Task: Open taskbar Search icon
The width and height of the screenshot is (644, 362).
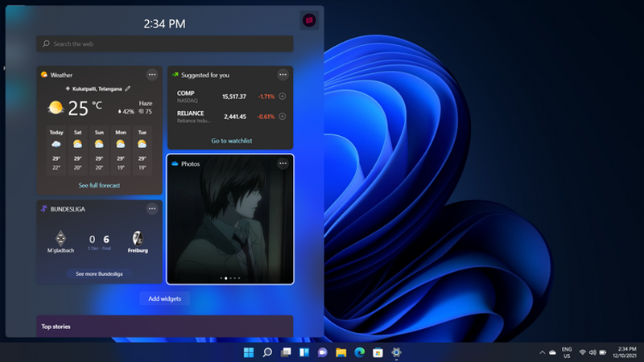Action: click(x=267, y=352)
